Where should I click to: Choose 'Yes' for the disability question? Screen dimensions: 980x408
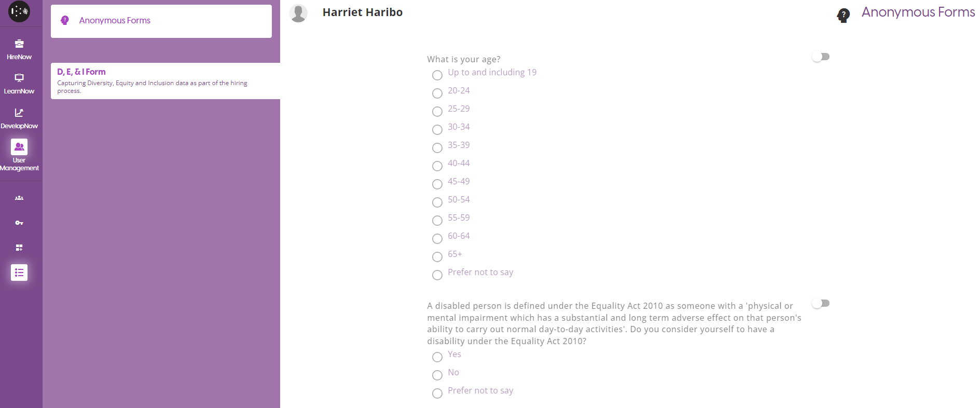[x=437, y=357]
